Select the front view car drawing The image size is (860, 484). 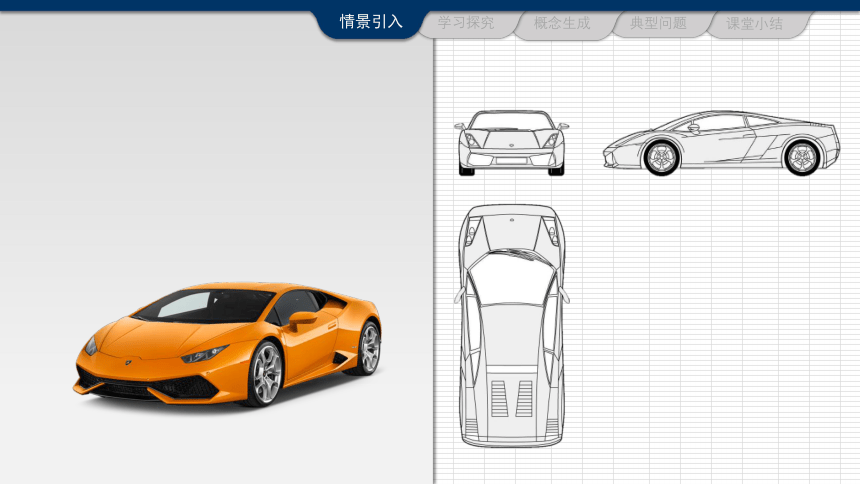tap(511, 143)
